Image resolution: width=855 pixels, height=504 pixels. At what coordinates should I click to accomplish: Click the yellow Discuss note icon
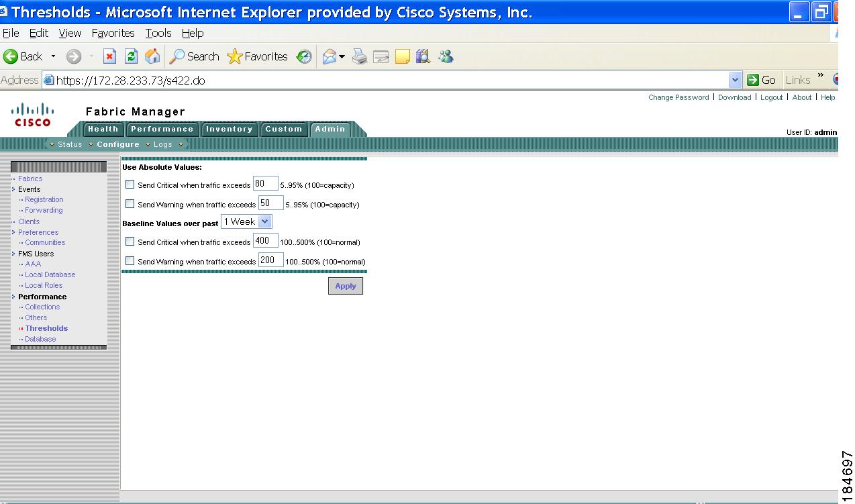[x=403, y=58]
